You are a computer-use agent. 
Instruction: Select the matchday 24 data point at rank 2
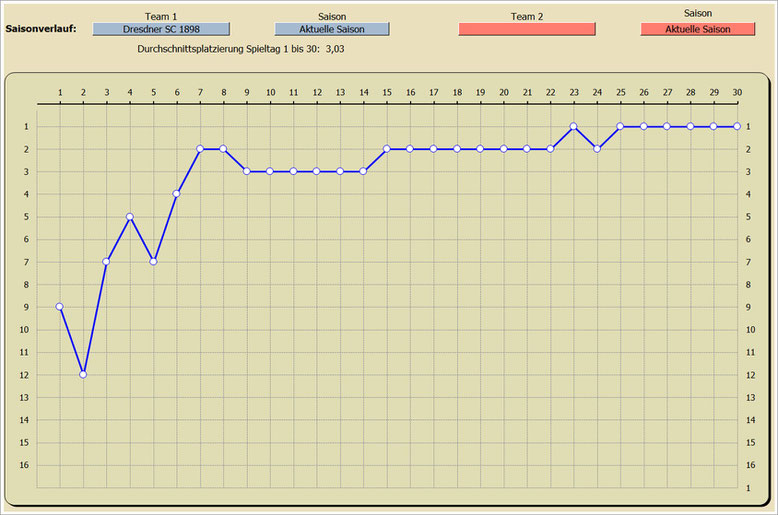tap(597, 148)
